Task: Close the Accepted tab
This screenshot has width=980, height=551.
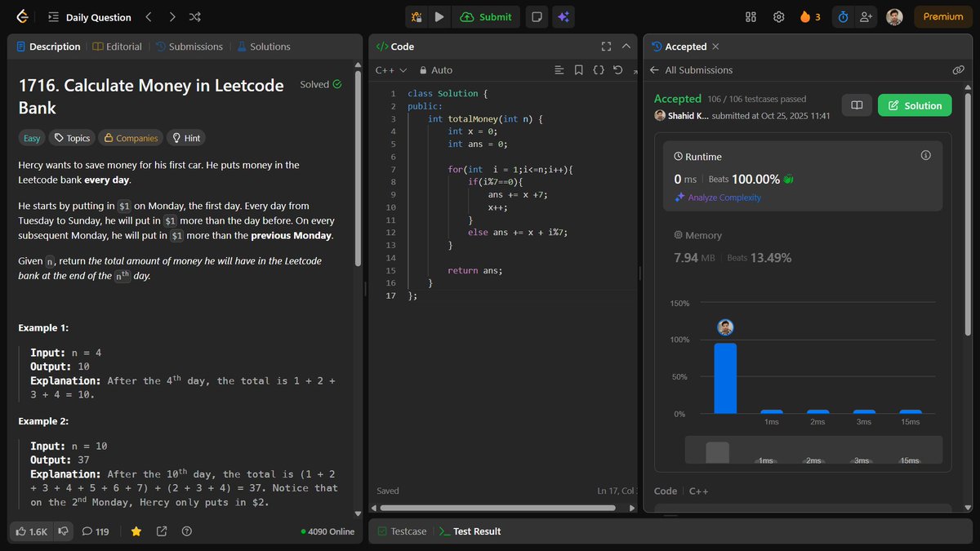Action: (715, 47)
